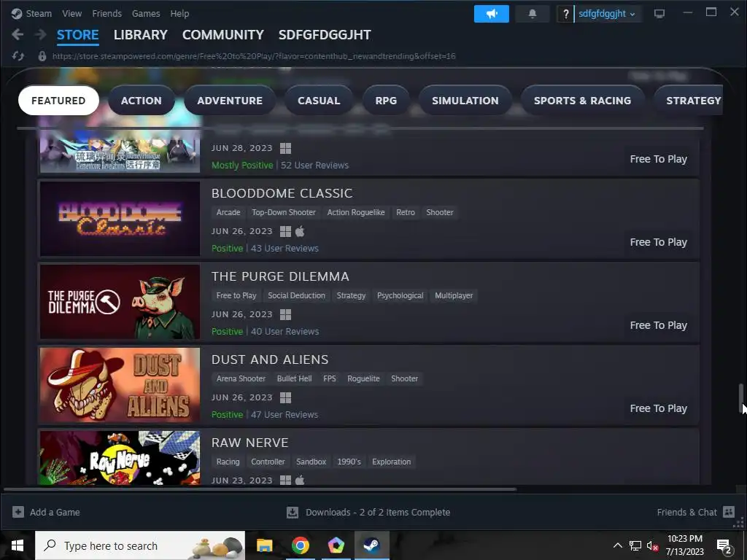Go back with the left arrow
Image resolution: width=747 pixels, height=560 pixels.
tap(18, 34)
